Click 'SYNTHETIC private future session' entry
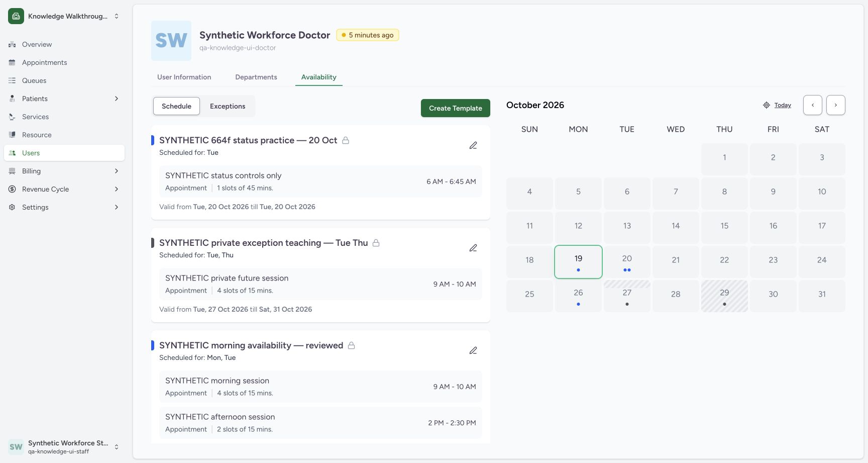This screenshot has width=868, height=463. 320,284
